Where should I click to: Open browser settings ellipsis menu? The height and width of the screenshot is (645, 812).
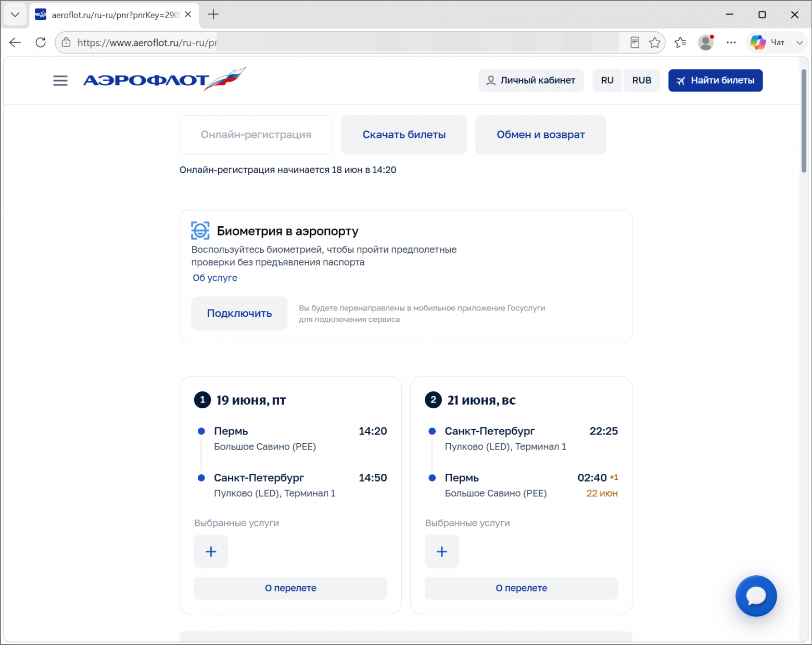click(731, 43)
